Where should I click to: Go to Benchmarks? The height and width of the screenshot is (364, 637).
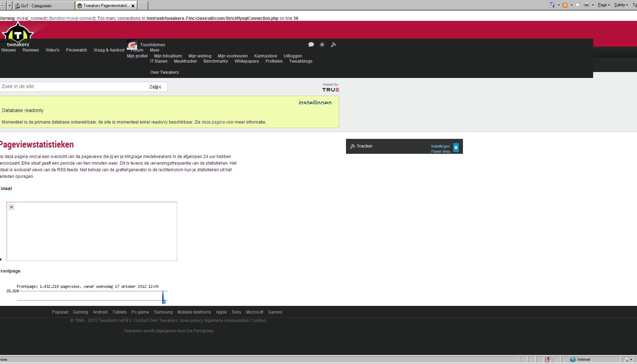(216, 61)
